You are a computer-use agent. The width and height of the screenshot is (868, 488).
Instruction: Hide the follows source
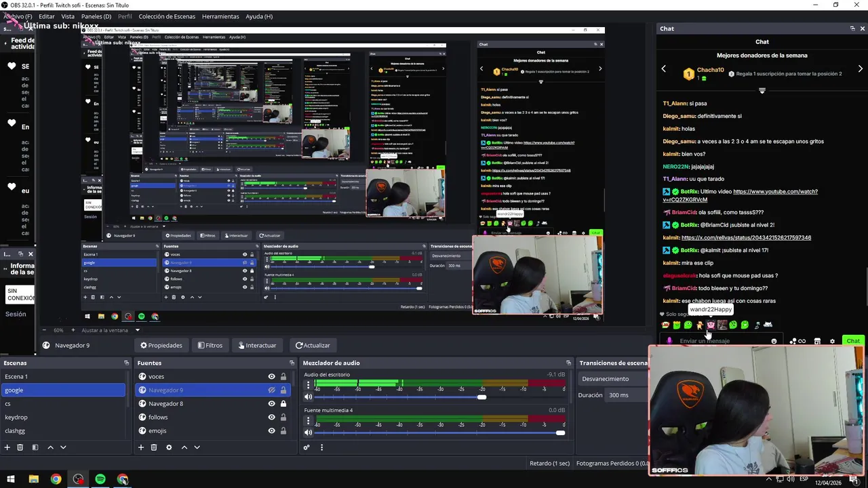pos(271,418)
